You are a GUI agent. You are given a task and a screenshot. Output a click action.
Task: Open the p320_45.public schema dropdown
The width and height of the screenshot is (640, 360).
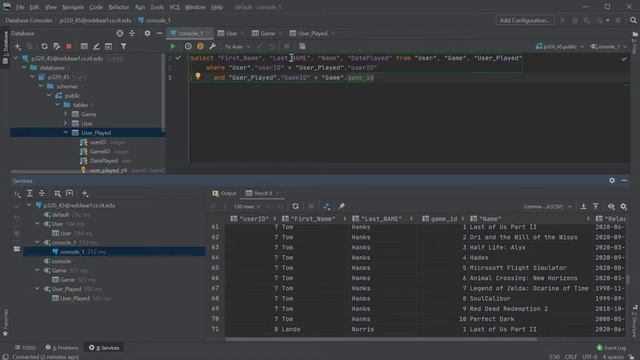click(560, 47)
